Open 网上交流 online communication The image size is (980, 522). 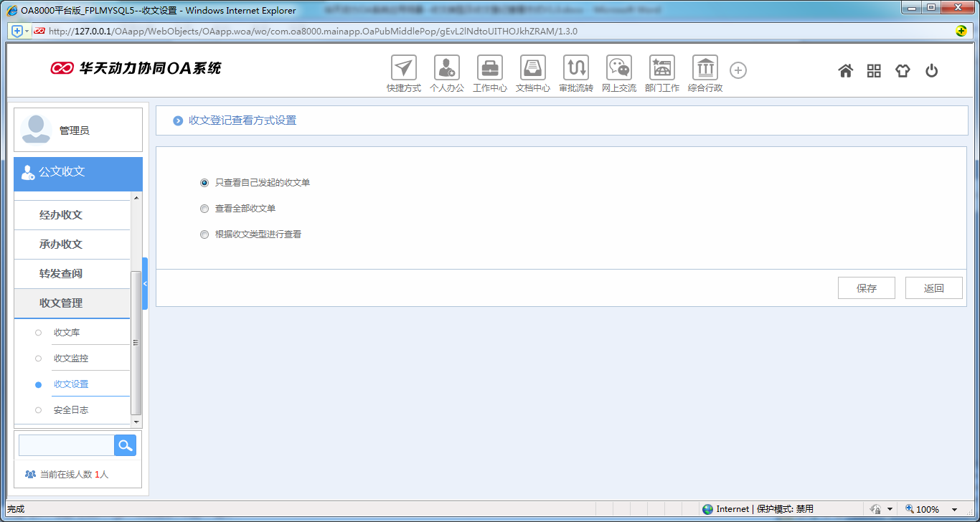click(x=618, y=70)
